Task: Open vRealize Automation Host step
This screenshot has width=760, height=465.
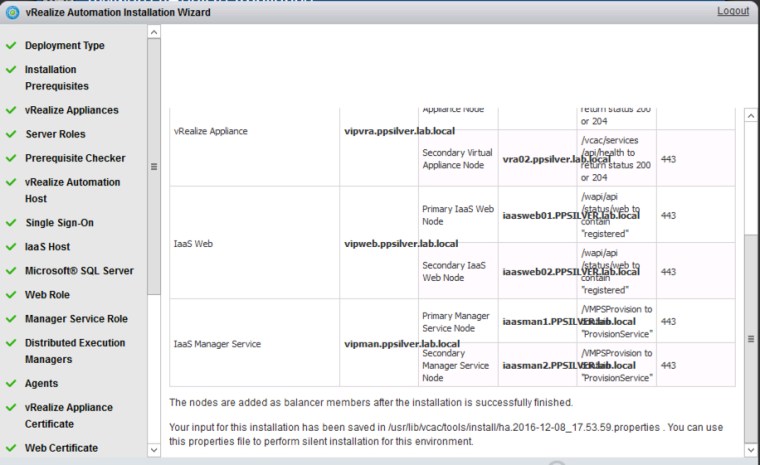Action: 73,190
